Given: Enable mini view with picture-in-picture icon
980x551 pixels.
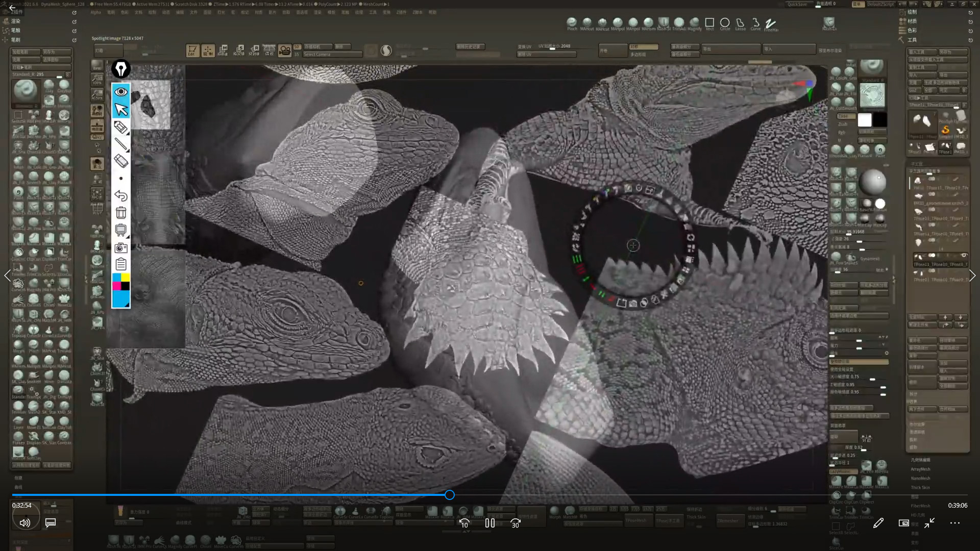Looking at the screenshot, I should click(x=903, y=523).
